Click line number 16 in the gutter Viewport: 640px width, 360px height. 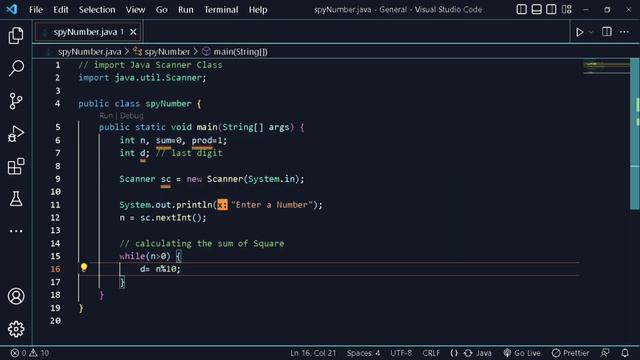[x=55, y=269]
